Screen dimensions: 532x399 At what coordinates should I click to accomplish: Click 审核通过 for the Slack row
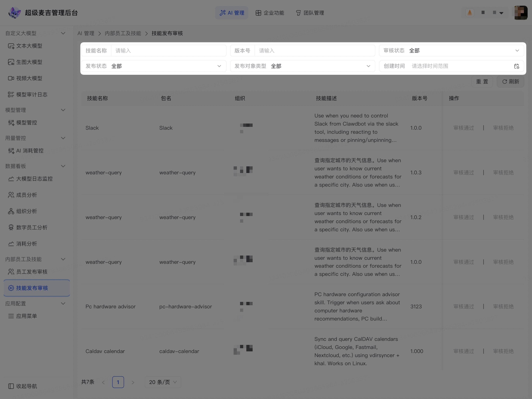[464, 128]
